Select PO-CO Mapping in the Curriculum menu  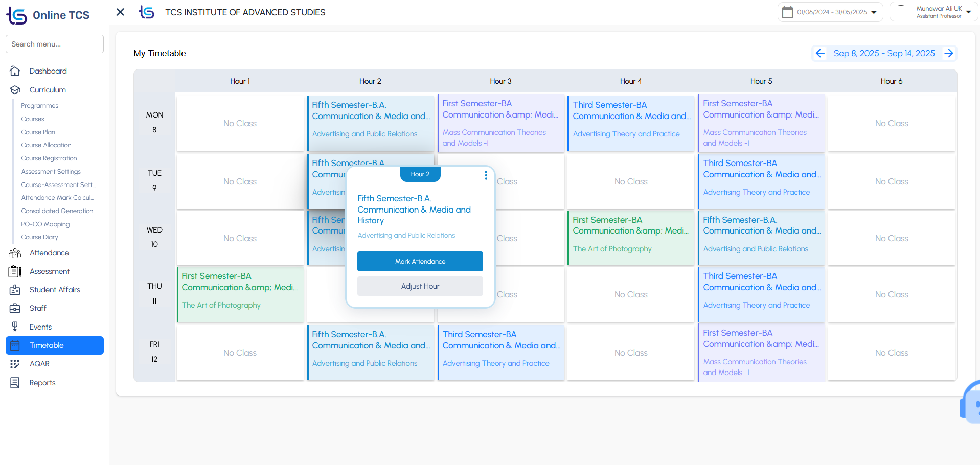45,224
